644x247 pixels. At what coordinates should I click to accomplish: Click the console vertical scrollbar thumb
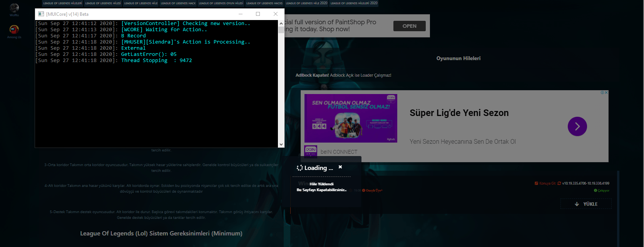click(x=281, y=30)
